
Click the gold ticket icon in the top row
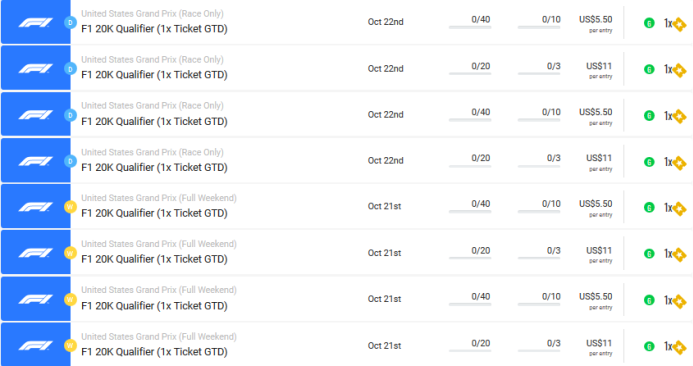(x=679, y=24)
